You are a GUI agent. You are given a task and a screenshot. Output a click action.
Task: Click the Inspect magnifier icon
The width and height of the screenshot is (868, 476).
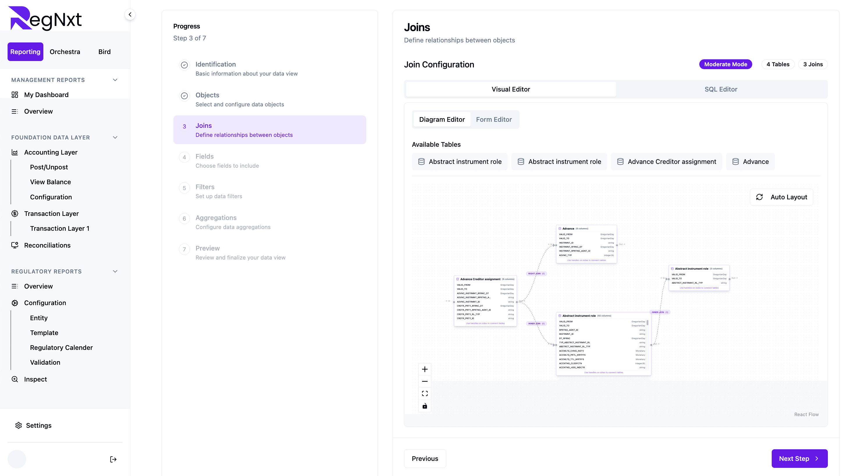(x=15, y=379)
